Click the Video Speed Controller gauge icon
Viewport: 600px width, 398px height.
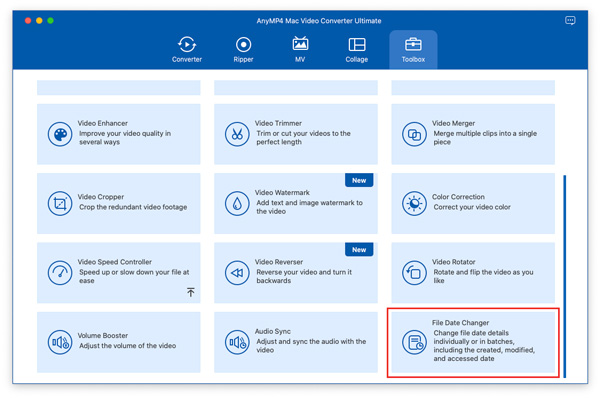coord(60,273)
